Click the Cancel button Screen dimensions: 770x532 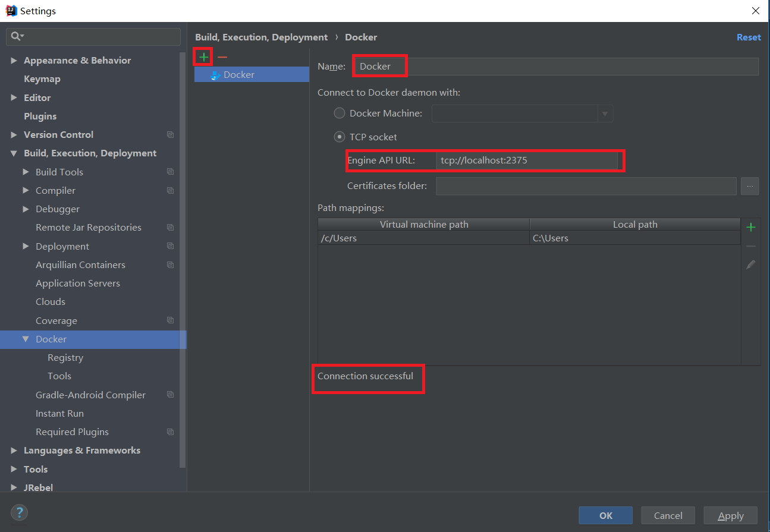668,515
